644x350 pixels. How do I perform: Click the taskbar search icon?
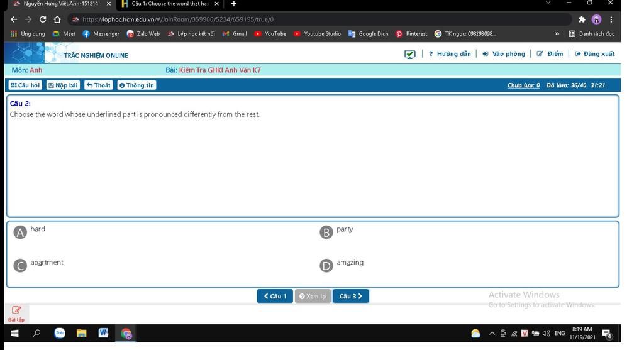(36, 333)
